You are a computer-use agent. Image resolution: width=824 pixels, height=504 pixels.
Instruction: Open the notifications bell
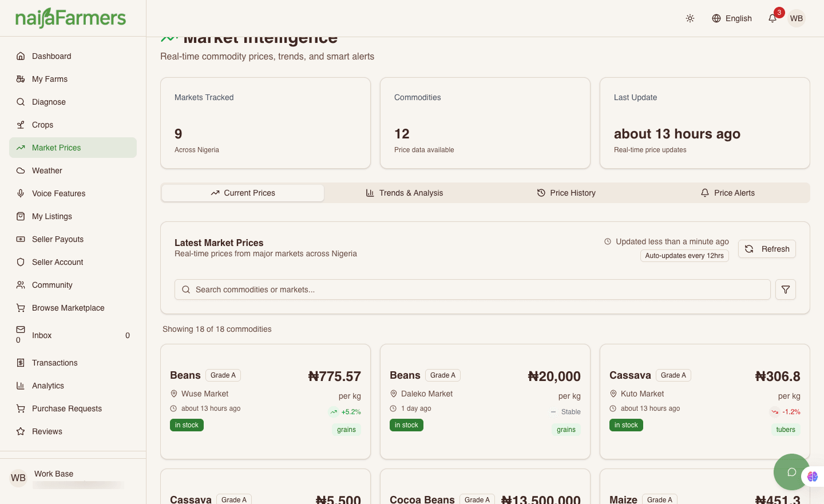point(772,18)
